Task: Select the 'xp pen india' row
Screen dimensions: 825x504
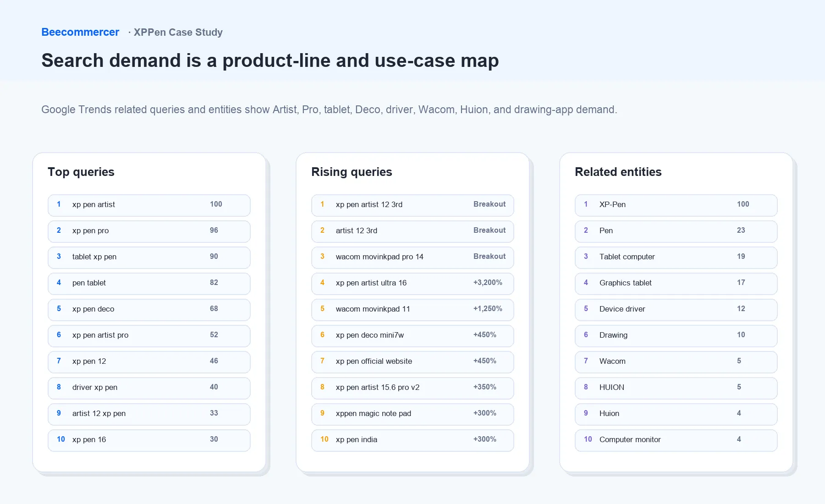Action: pos(412,440)
